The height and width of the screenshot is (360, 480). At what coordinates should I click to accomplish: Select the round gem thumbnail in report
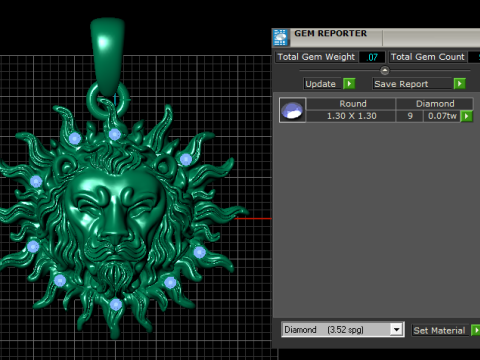292,110
